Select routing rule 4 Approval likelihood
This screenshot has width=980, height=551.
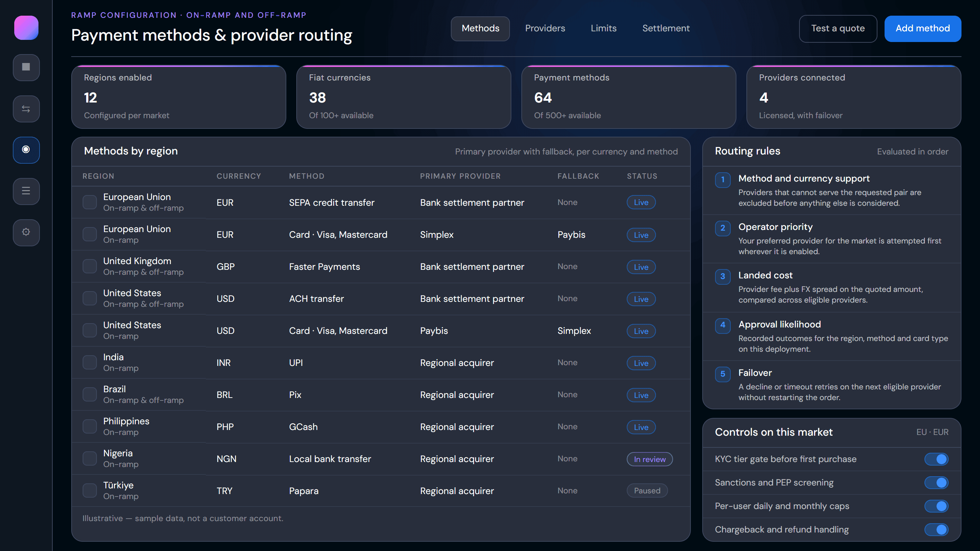832,336
